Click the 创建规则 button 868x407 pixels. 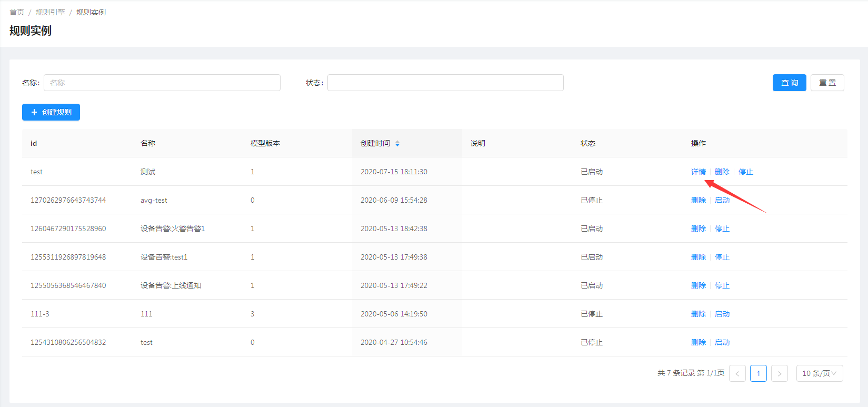(51, 112)
